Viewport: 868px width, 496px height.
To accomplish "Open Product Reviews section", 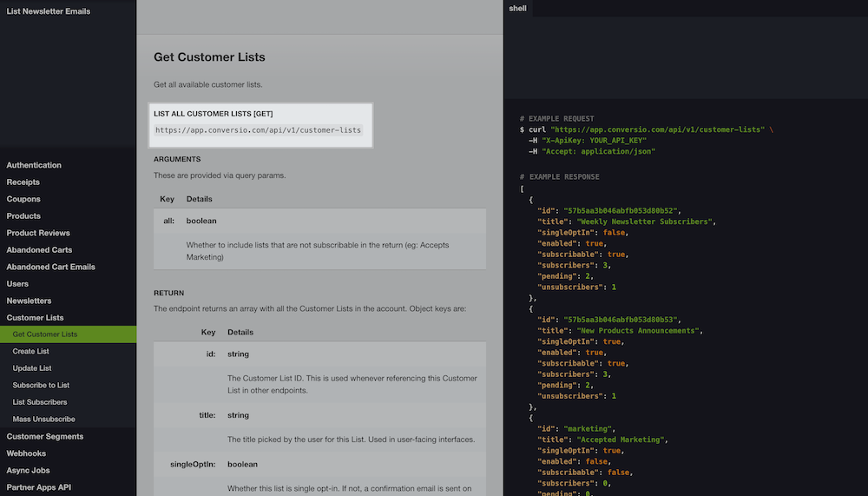I will point(38,233).
